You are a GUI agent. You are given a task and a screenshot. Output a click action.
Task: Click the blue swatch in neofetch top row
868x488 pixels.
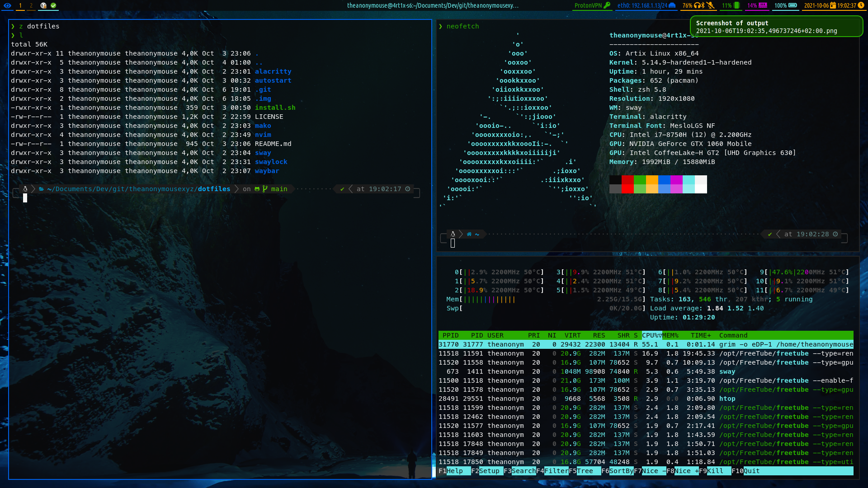click(x=664, y=180)
